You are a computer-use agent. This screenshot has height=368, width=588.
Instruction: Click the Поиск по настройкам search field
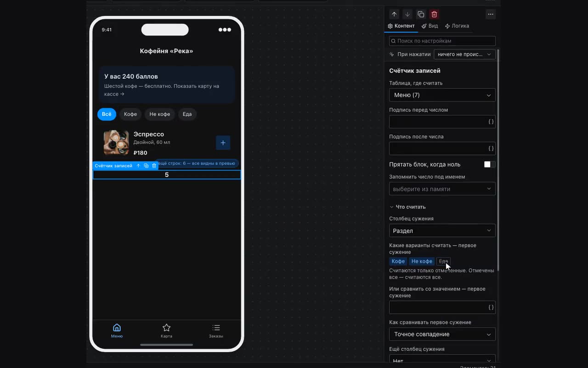(442, 41)
